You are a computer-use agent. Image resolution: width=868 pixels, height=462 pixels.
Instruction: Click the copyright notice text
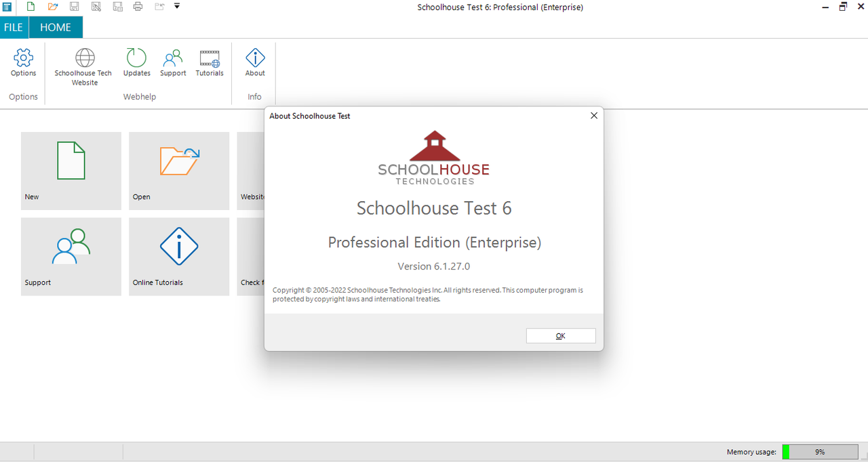(428, 294)
